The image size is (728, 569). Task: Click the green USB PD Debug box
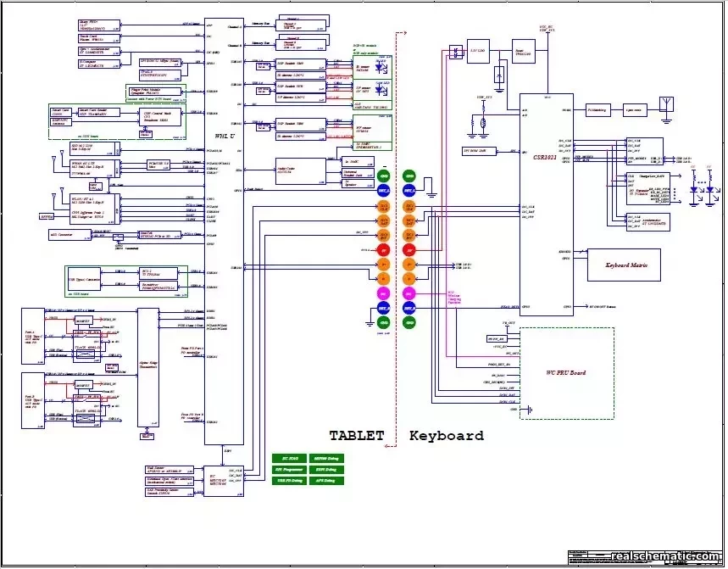(x=290, y=481)
